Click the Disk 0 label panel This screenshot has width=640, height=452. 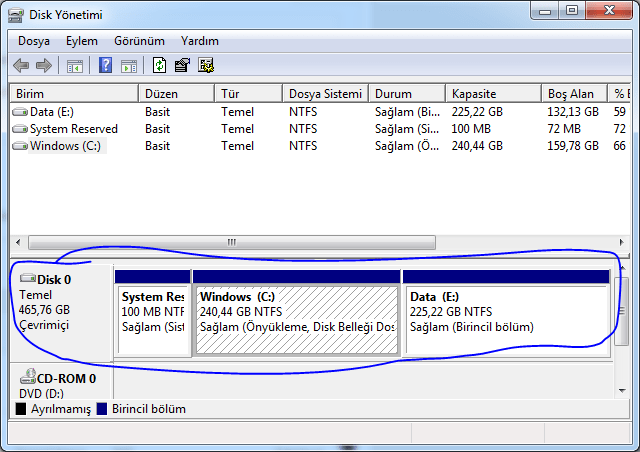pos(61,313)
